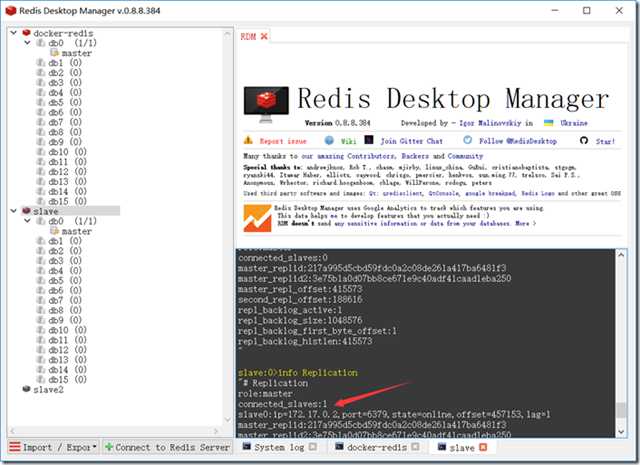Viewport: 640px width, 465px height.
Task: Click the console icon on slave tab
Action: pyautogui.click(x=442, y=447)
